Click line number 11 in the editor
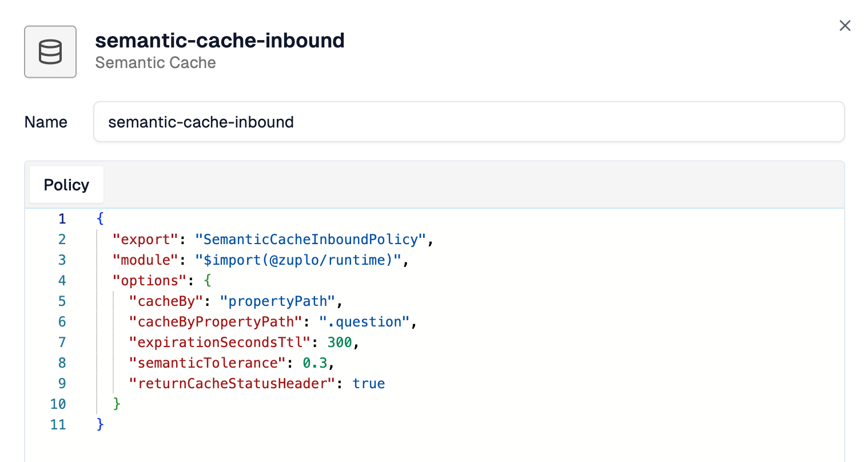The image size is (868, 462). (x=58, y=424)
